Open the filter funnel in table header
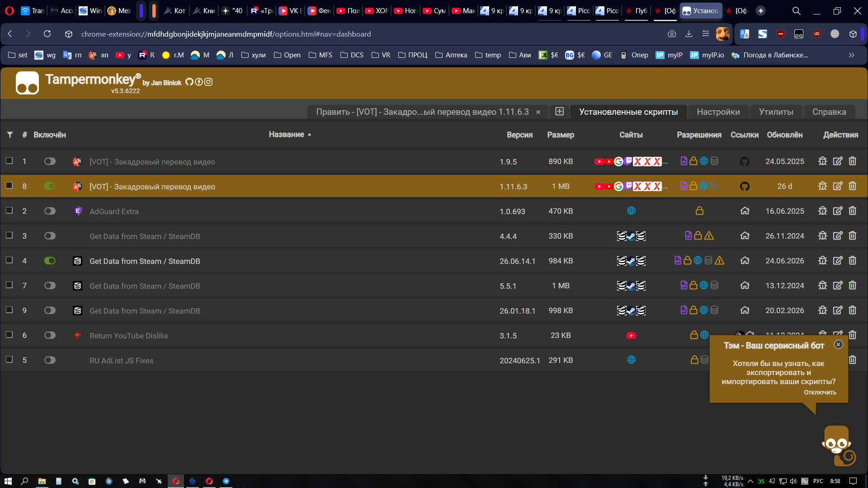Screen dimensions: 868x488 click(10, 135)
